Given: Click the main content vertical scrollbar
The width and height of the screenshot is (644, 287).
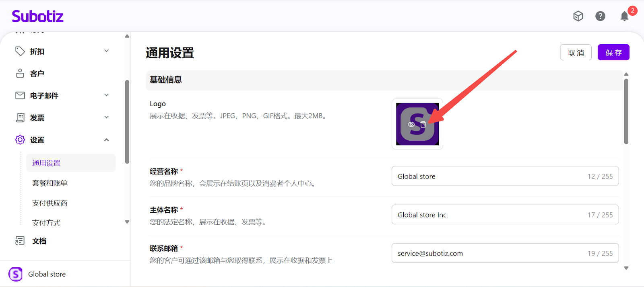Looking at the screenshot, I should tap(626, 112).
